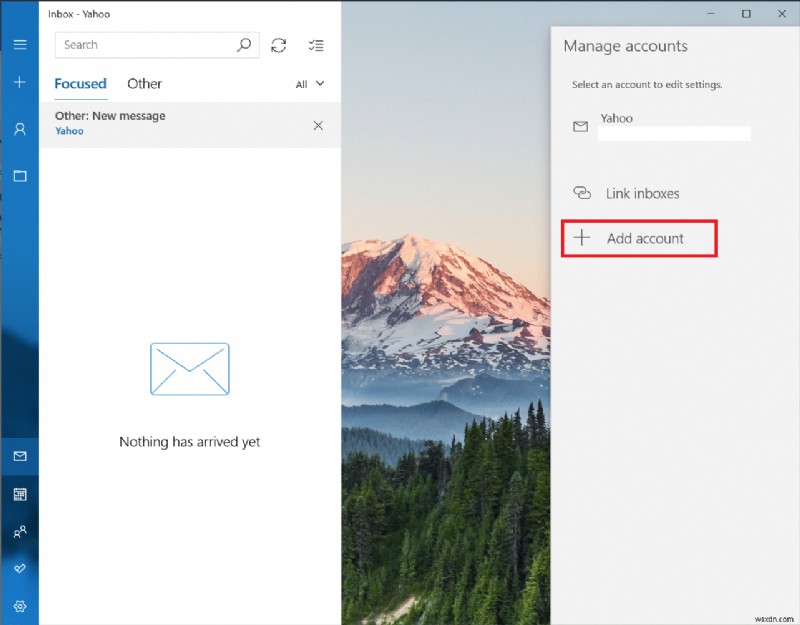Maximize the Mail window
Viewport: 800px width, 625px height.
[x=746, y=14]
